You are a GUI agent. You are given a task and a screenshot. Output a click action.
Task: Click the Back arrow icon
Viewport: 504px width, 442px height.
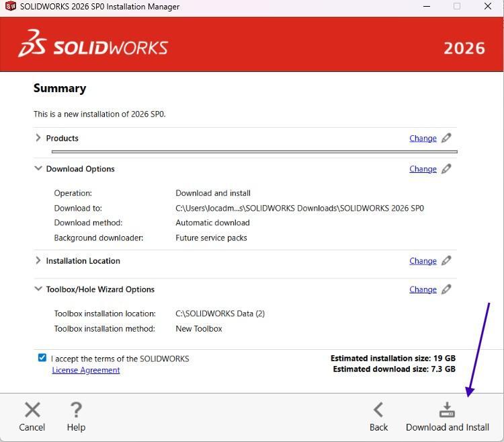point(378,410)
